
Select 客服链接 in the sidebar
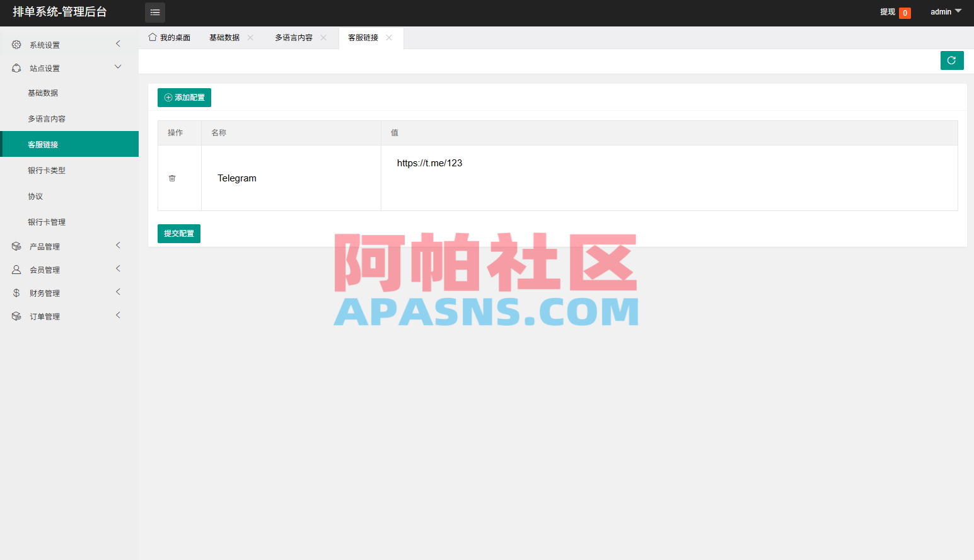(69, 144)
